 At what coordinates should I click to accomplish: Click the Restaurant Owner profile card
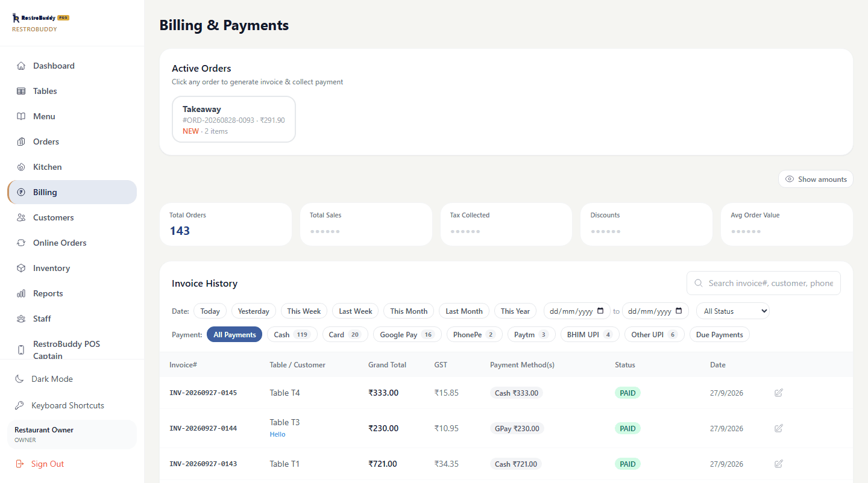tap(72, 434)
